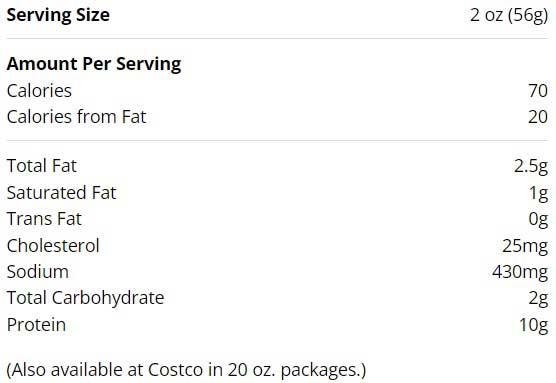Click the Costco availability note text
The width and height of the screenshot is (556, 383).
tap(187, 370)
